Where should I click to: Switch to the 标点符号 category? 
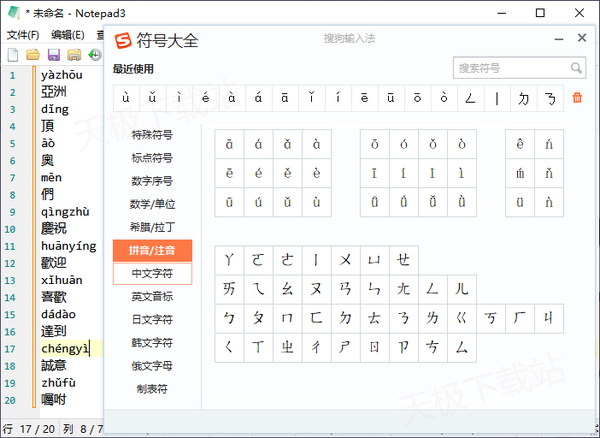(152, 158)
